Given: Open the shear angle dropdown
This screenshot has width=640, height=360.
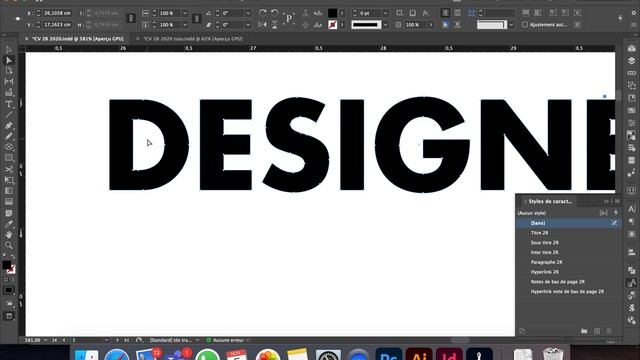Looking at the screenshot, I should click(x=248, y=25).
